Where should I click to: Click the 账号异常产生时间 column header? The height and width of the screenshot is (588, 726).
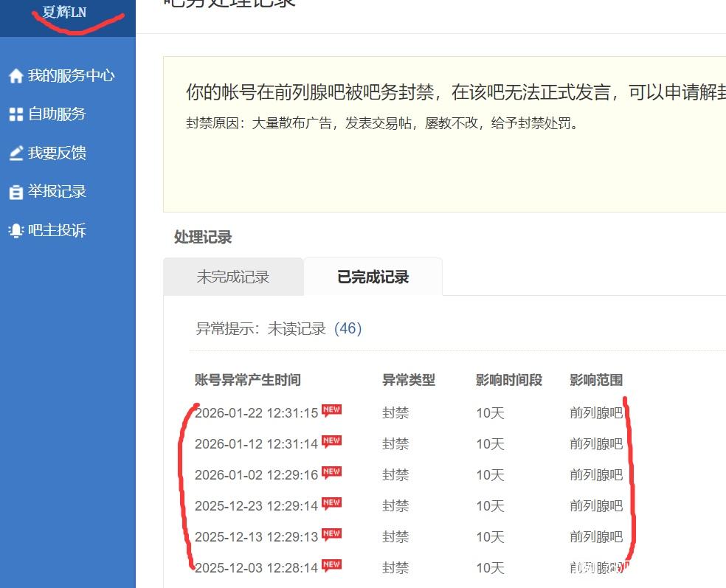click(247, 380)
